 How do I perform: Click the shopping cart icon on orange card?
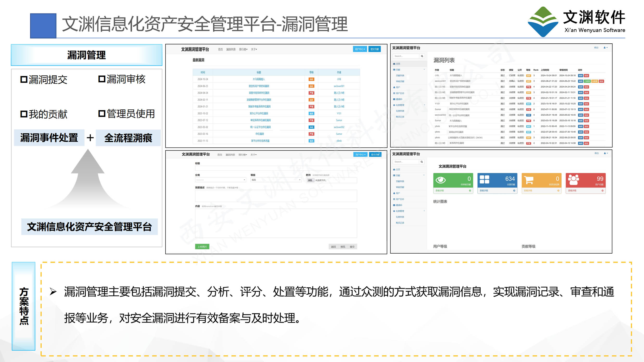point(529,180)
